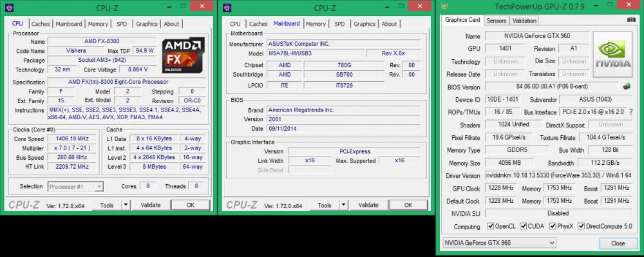Click the GPU-Z Driver Version field
Viewport: 644px width, 257px height.
(x=558, y=176)
